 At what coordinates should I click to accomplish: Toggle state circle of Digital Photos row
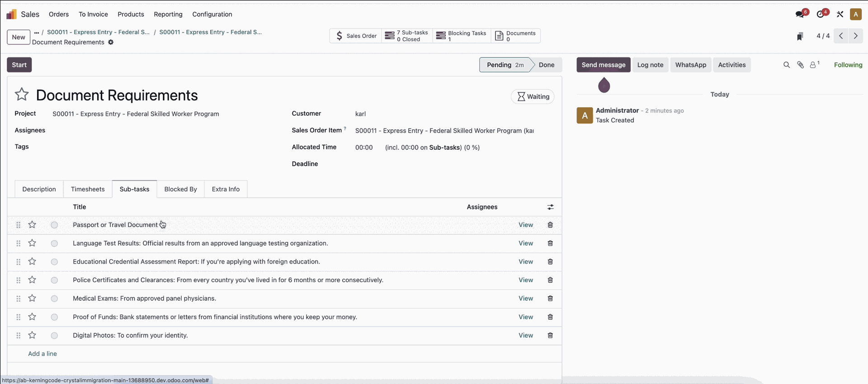pyautogui.click(x=54, y=336)
